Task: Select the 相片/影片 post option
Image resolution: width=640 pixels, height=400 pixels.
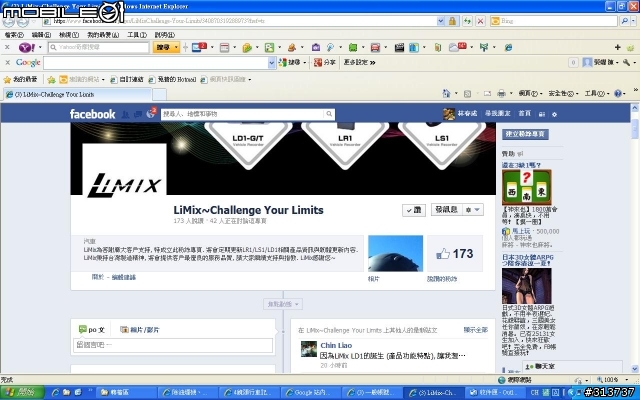Action: (x=140, y=330)
